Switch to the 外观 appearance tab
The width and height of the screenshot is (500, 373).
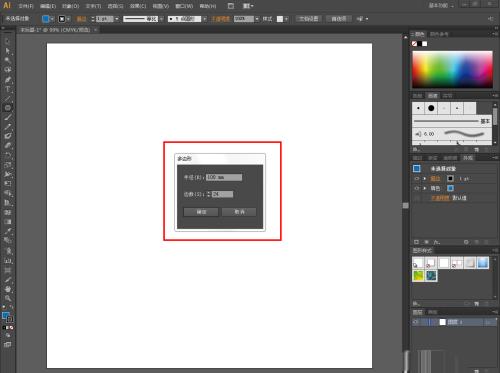pos(468,158)
